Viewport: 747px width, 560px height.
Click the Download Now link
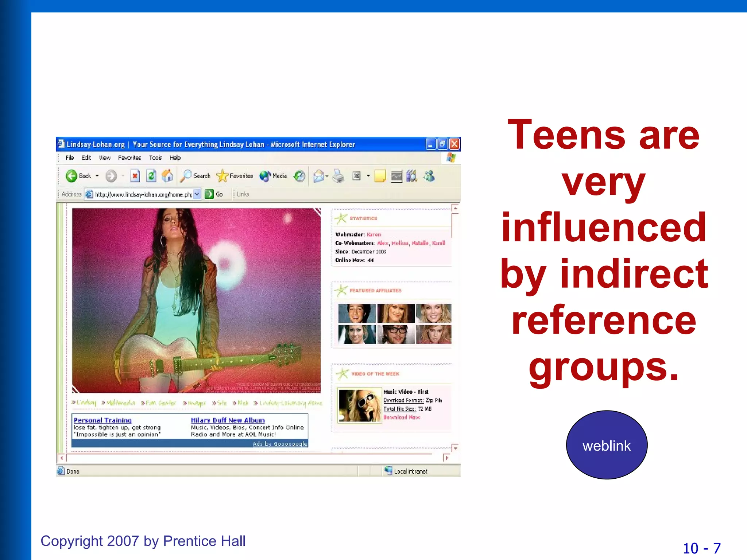[402, 417]
